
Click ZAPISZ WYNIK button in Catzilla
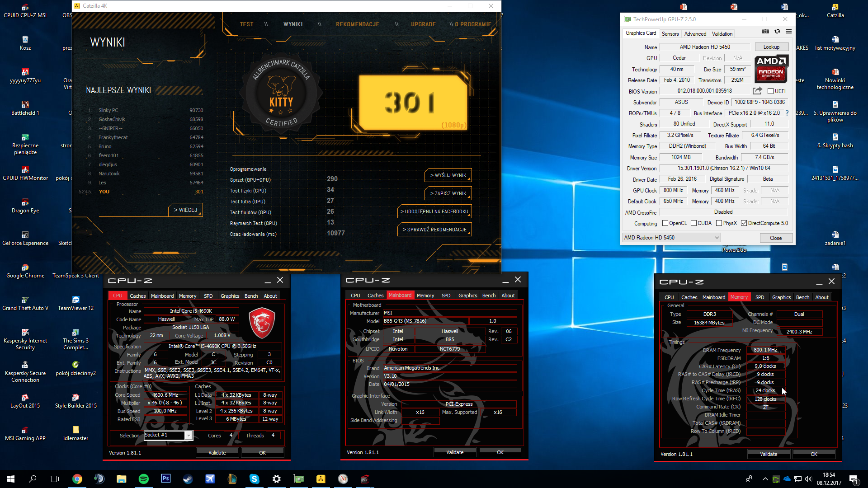(448, 193)
